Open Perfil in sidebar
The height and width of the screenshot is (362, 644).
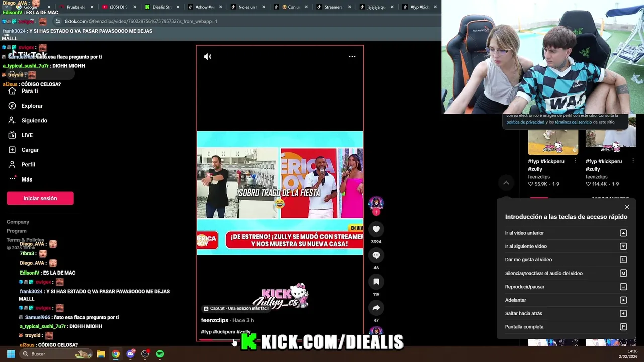[x=22, y=164]
